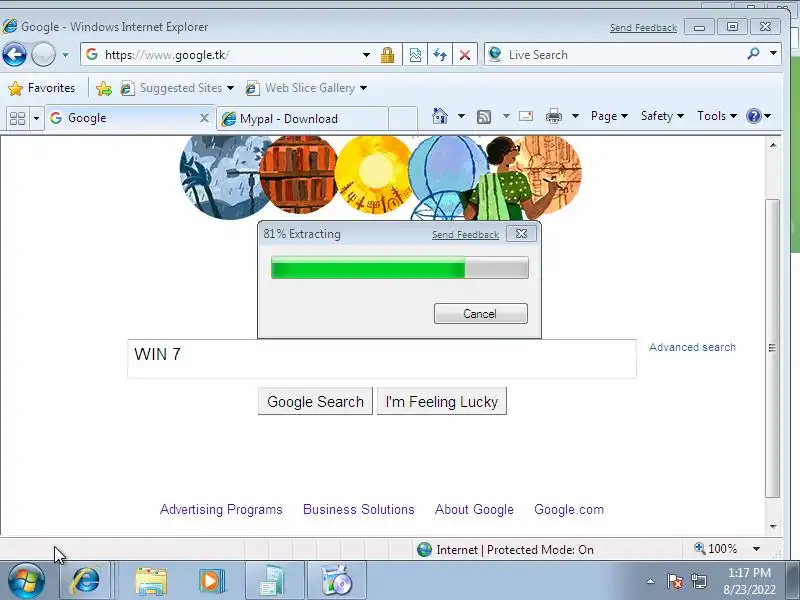Open the Favorites star button
This screenshot has height=600, width=800.
(x=42, y=88)
